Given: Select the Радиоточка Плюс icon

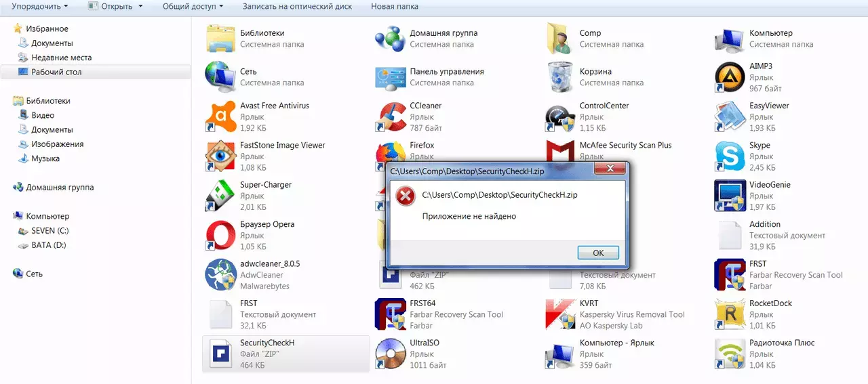Looking at the screenshot, I should point(730,354).
